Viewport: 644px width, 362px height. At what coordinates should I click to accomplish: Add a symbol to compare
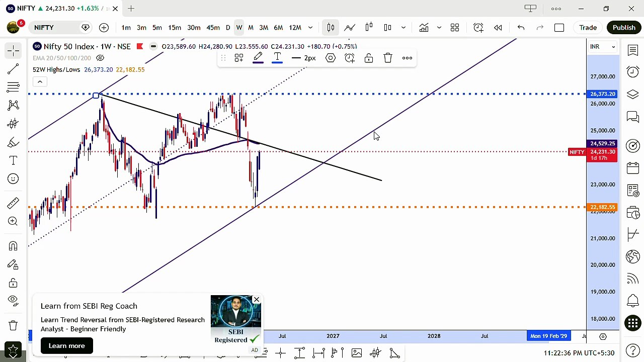pos(104,28)
